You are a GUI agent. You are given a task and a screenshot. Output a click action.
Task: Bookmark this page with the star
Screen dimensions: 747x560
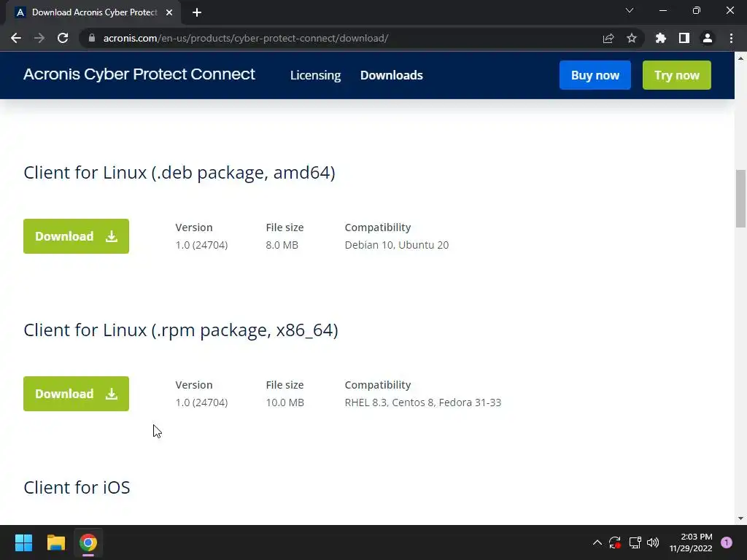click(x=632, y=38)
